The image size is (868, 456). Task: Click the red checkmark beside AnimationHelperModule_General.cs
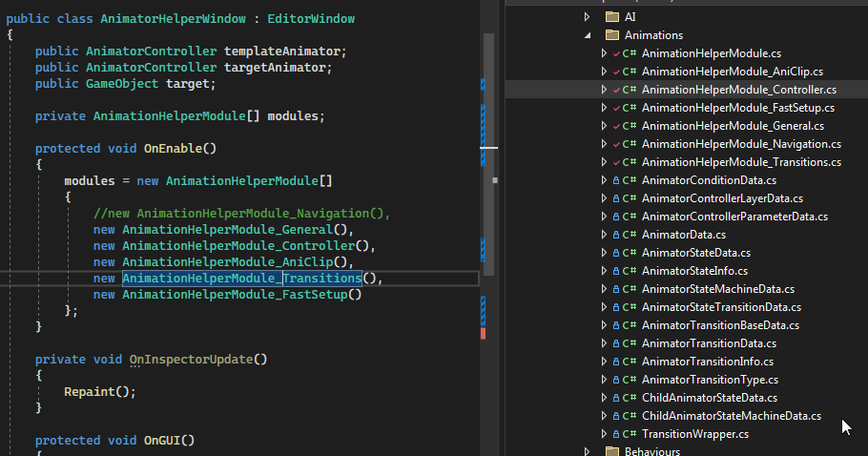[x=616, y=126]
